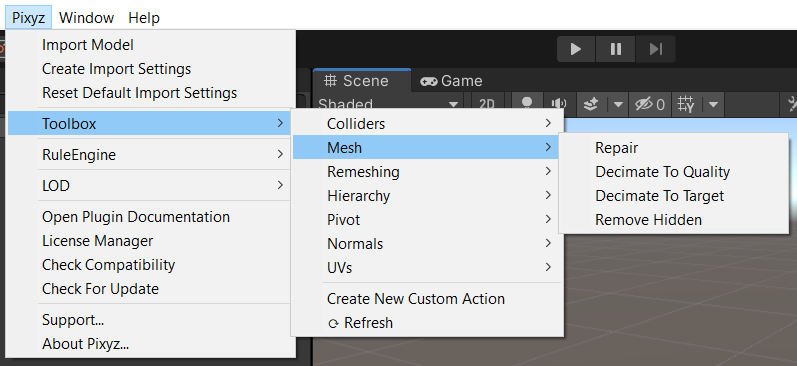
Task: Toggle scene lighting bulb icon
Action: click(527, 103)
